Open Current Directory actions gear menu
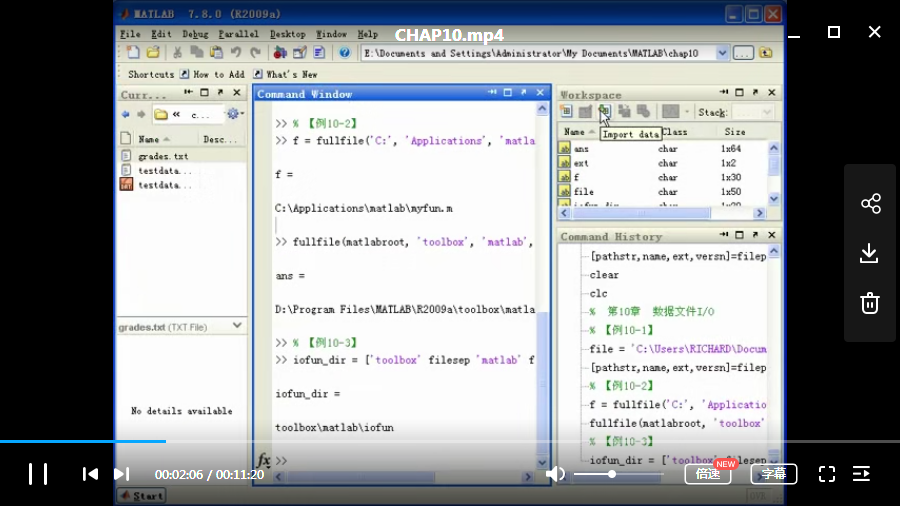The width and height of the screenshot is (900, 506). point(234,114)
